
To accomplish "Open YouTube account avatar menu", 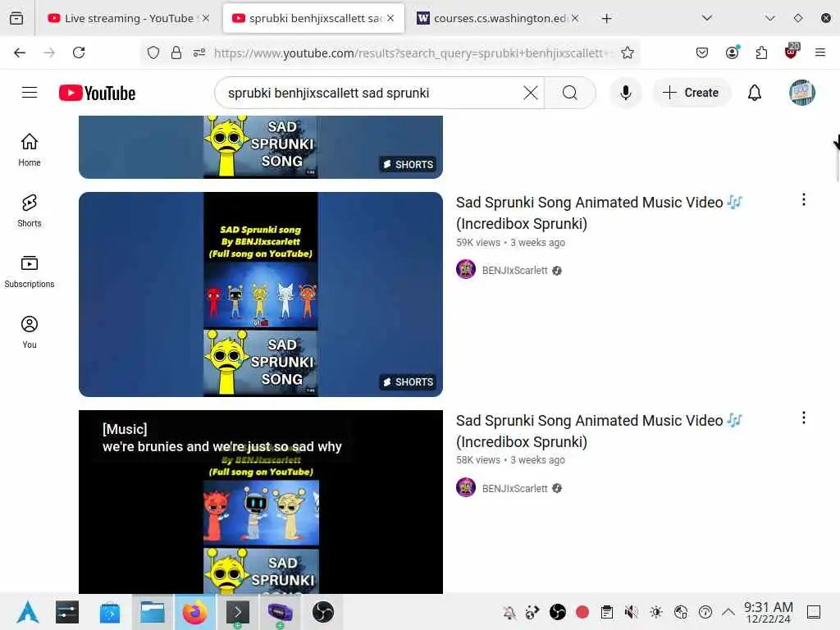I will tap(801, 93).
